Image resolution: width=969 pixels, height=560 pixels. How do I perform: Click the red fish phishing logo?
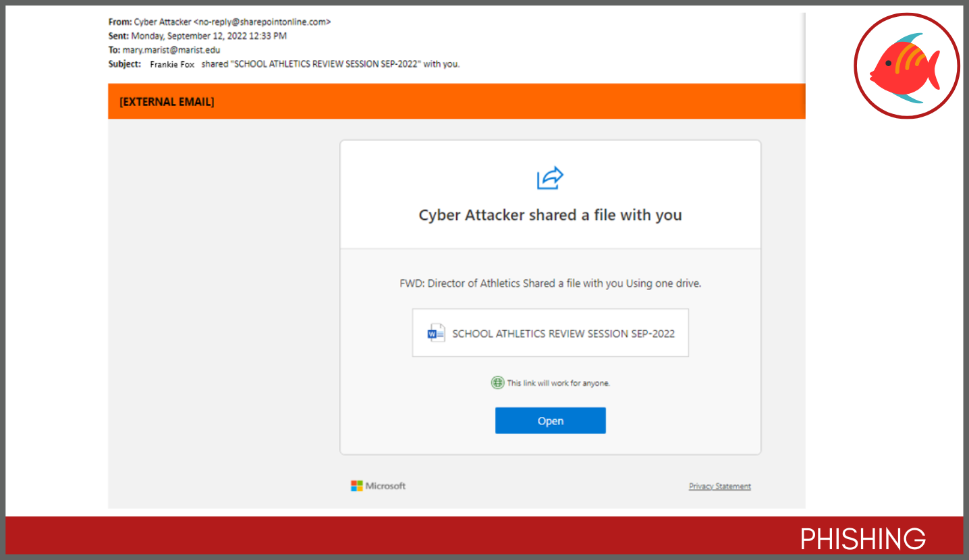point(906,66)
